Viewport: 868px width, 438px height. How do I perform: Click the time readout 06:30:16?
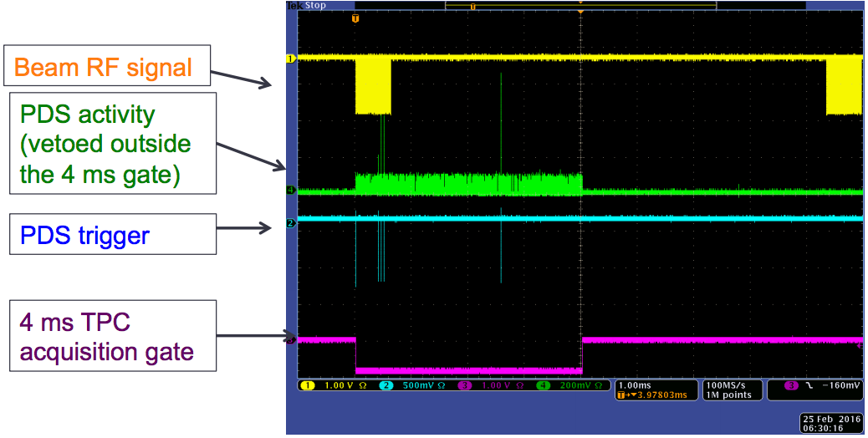[823, 428]
